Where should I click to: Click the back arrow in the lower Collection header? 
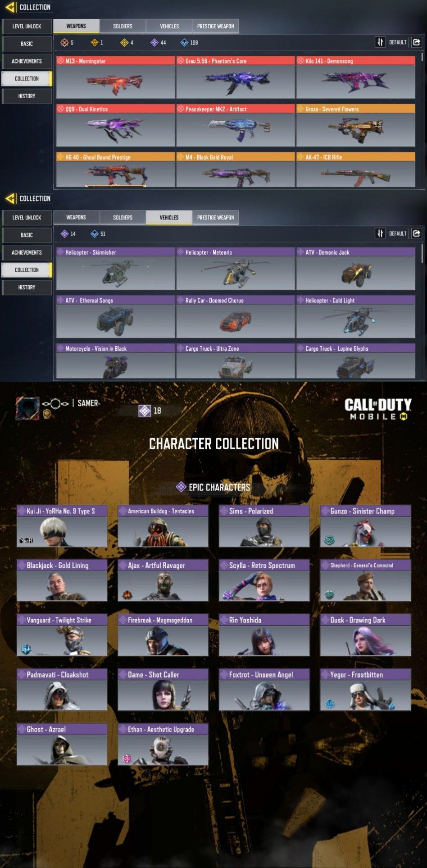(10, 198)
